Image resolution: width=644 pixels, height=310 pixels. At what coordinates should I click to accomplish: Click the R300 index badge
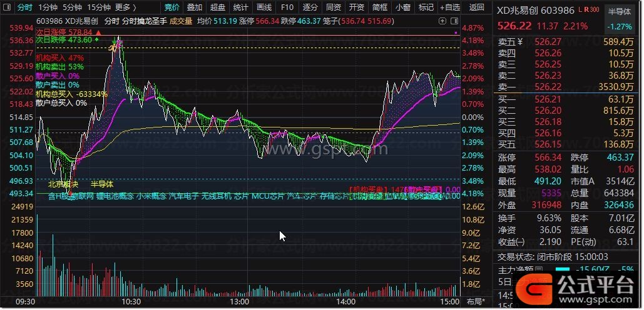coord(591,9)
